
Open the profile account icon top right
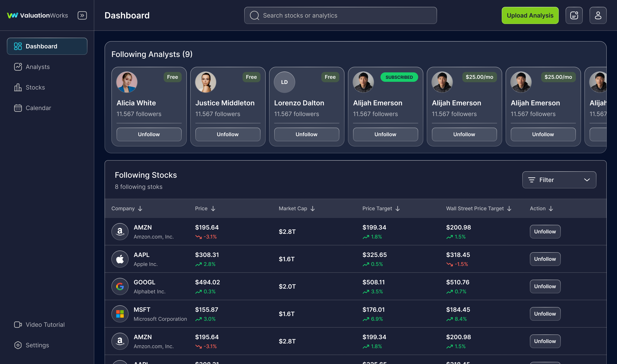point(598,15)
